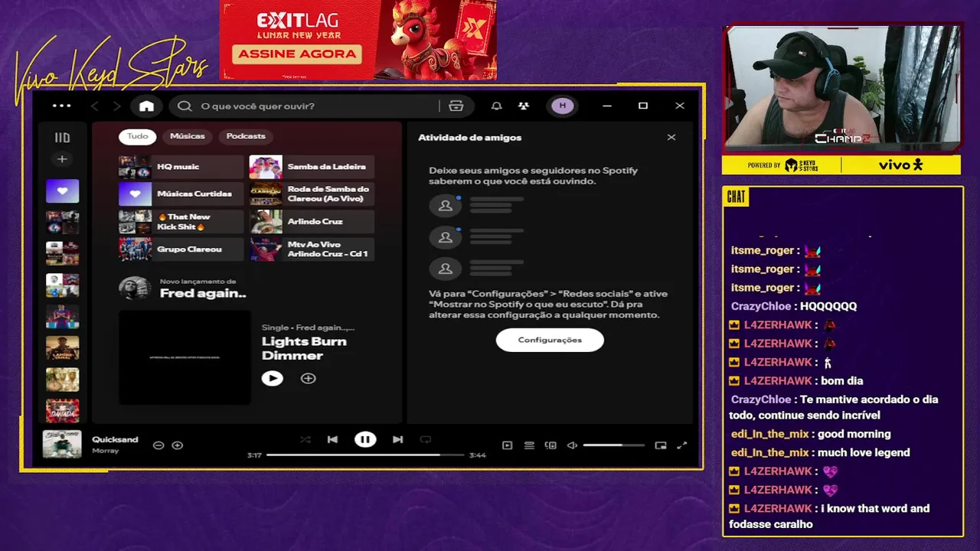Create a playlist with the sidebar plus icon
The width and height of the screenshot is (980, 551).
click(62, 159)
